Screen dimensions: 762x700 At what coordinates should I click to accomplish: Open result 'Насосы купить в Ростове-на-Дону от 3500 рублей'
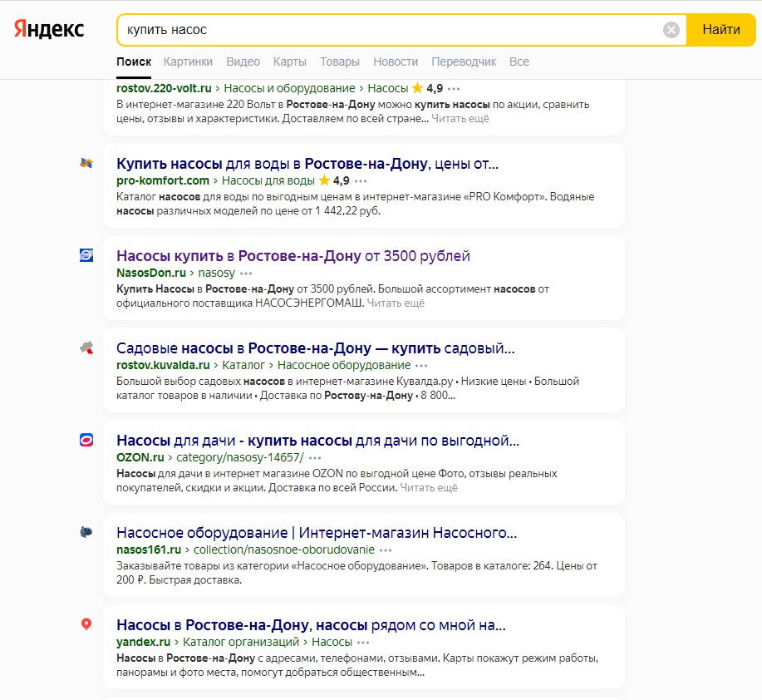pos(293,256)
